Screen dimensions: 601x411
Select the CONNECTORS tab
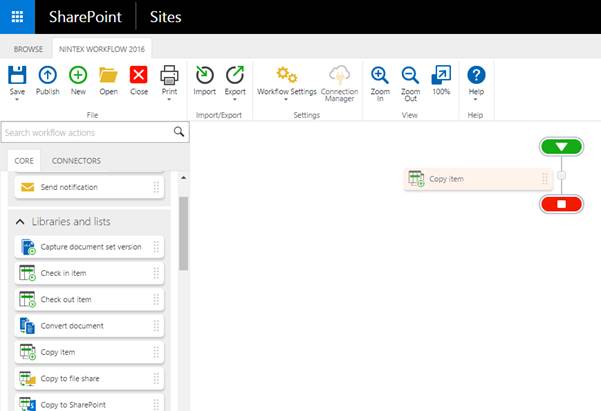point(76,161)
